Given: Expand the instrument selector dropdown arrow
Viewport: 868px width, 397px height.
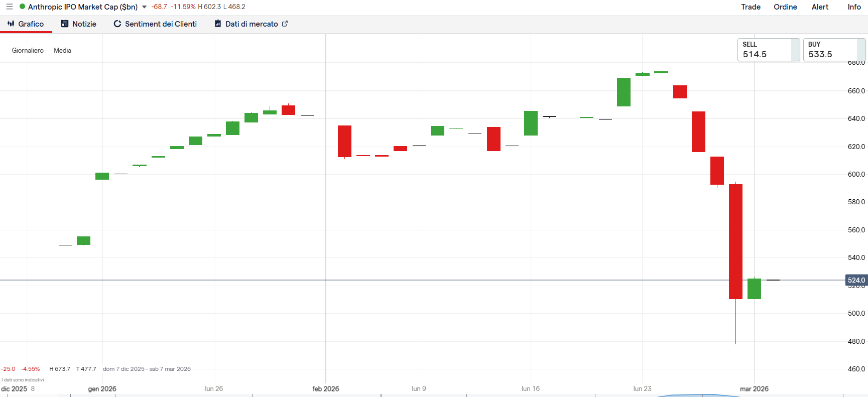Looking at the screenshot, I should [145, 7].
